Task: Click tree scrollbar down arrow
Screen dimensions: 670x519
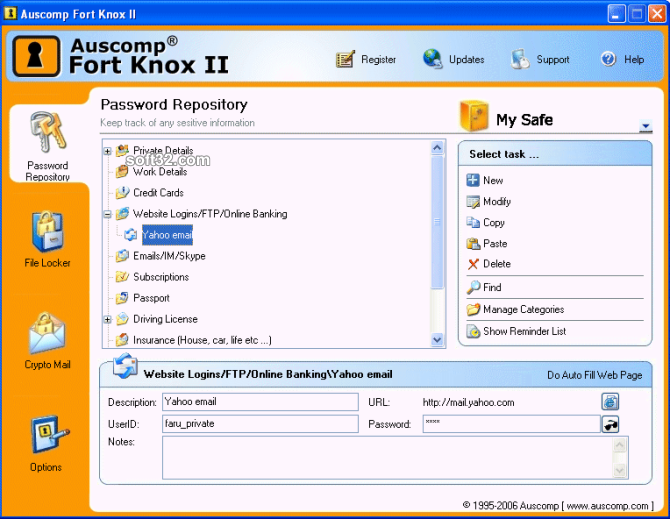Action: click(437, 339)
